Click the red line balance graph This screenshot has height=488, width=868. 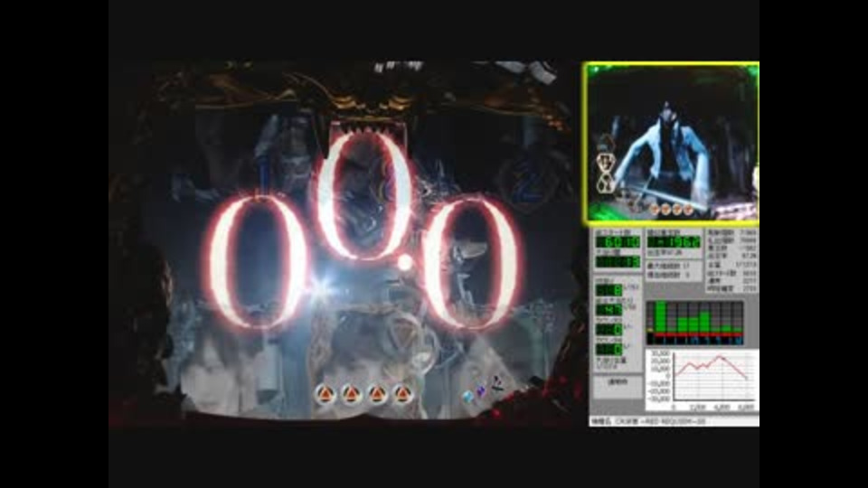[x=702, y=380]
